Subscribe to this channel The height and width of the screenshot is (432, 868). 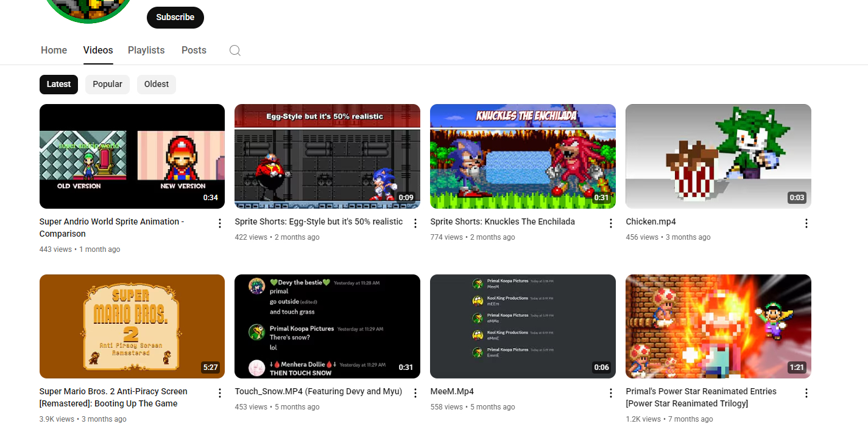[x=175, y=18]
